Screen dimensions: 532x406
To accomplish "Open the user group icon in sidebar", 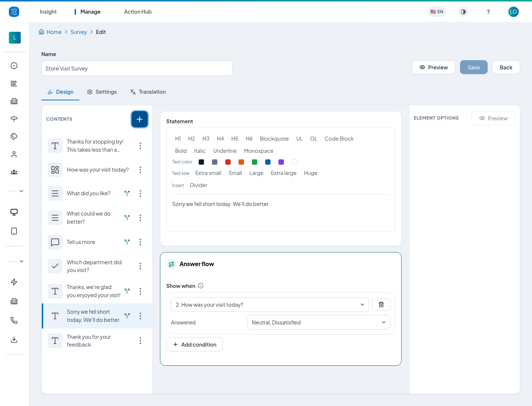I will coord(14,172).
